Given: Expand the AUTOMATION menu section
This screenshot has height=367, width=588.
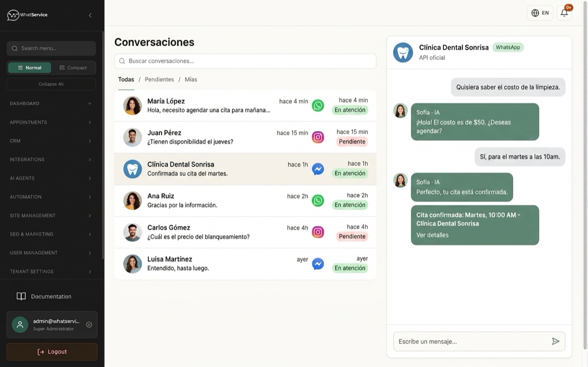Looking at the screenshot, I should [51, 197].
